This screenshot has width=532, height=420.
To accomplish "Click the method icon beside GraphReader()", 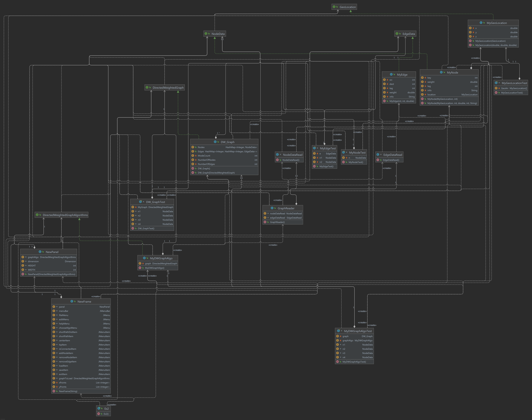I will pos(265,222).
